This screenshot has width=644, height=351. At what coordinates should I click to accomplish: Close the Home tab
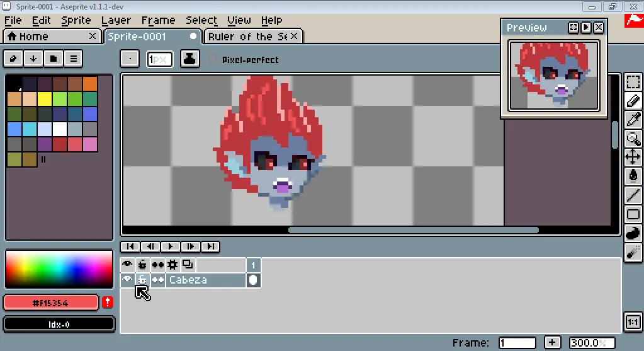93,36
